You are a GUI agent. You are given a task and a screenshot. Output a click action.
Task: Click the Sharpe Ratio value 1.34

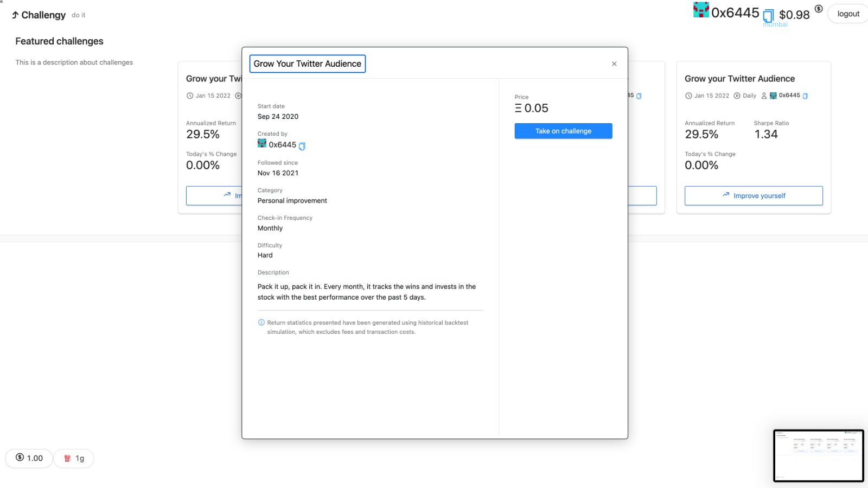[x=766, y=135]
